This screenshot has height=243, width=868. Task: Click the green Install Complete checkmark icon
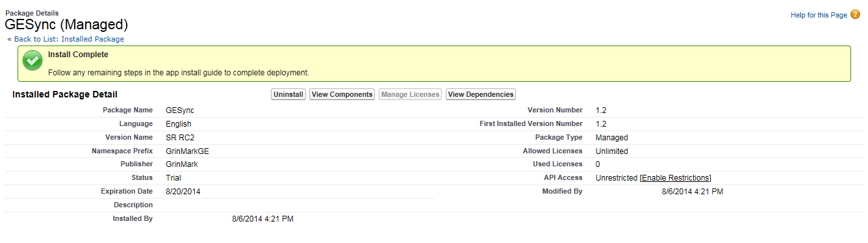tap(32, 61)
